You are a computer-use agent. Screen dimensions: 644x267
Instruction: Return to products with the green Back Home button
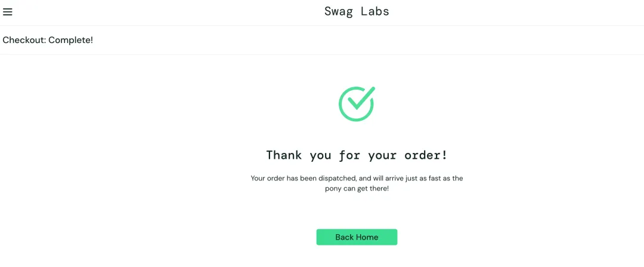coord(357,237)
